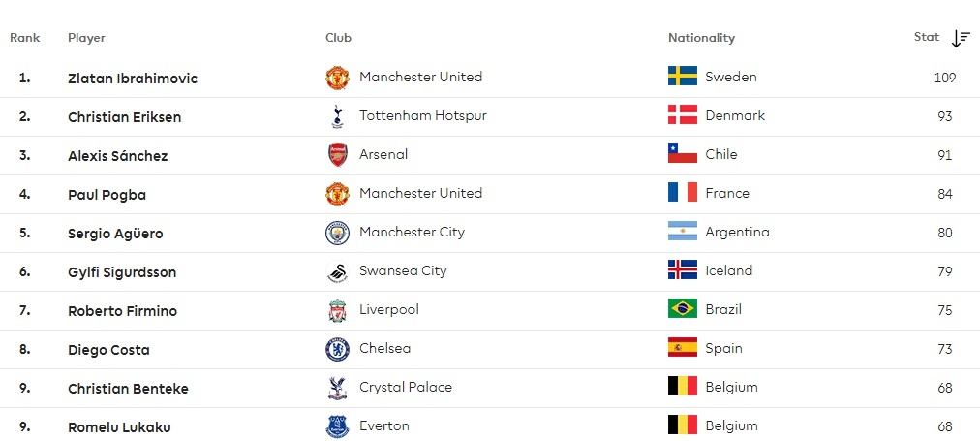Image resolution: width=980 pixels, height=441 pixels.
Task: Select Romelu Lukaku's name
Action: 119,427
